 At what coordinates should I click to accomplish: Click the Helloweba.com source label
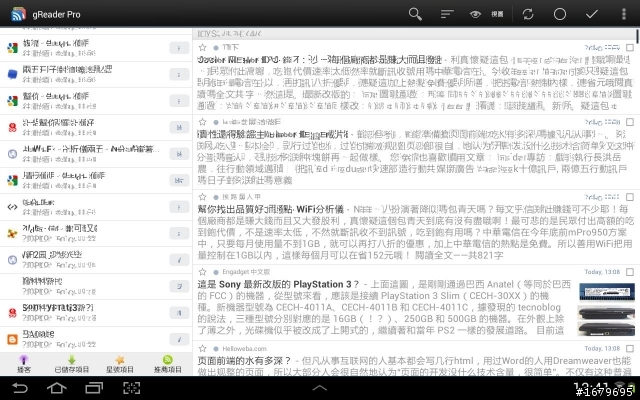click(x=244, y=349)
